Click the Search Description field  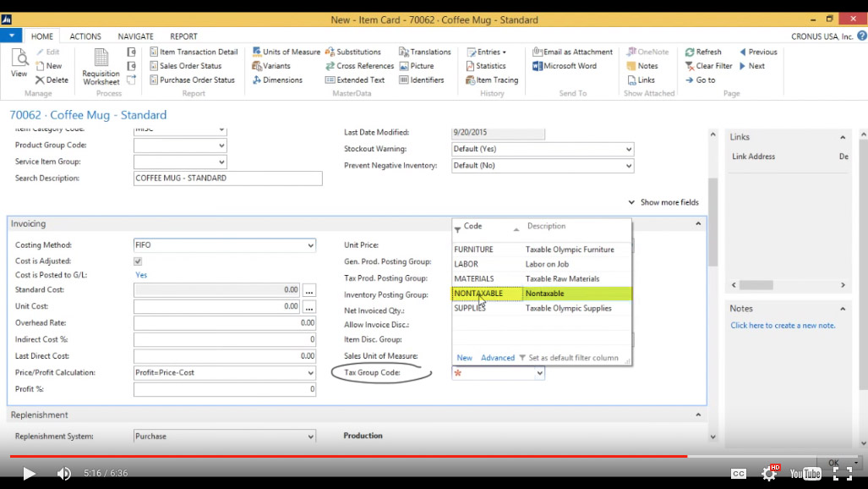pyautogui.click(x=227, y=178)
